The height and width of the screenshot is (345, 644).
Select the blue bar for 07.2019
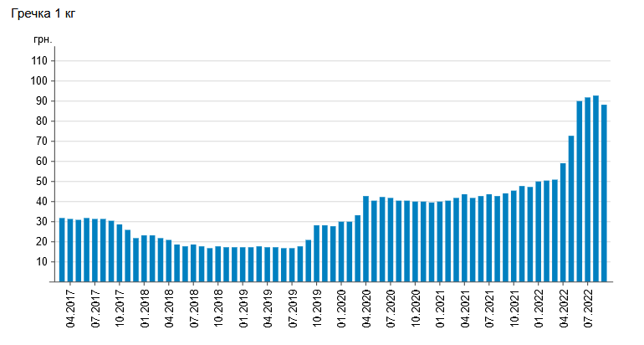click(292, 265)
